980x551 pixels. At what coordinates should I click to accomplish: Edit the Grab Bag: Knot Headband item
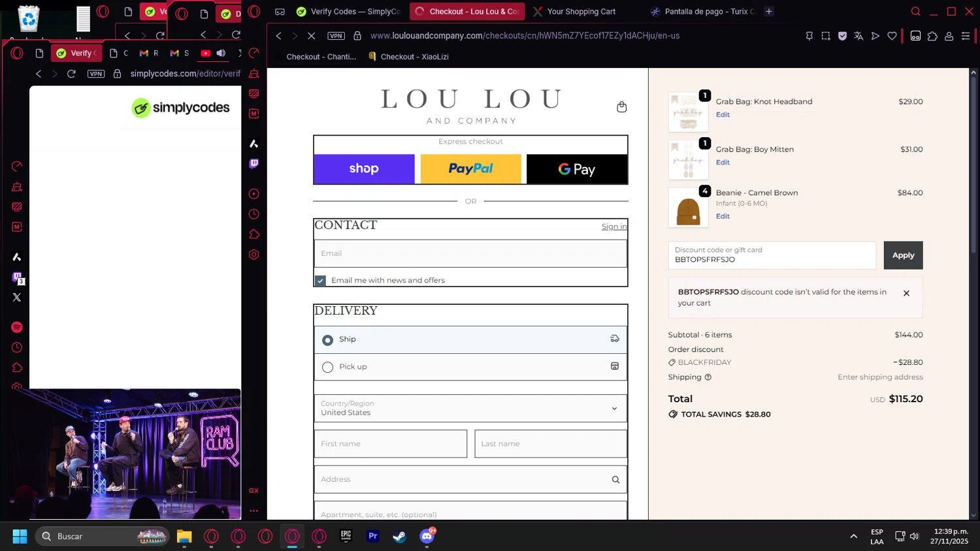723,115
